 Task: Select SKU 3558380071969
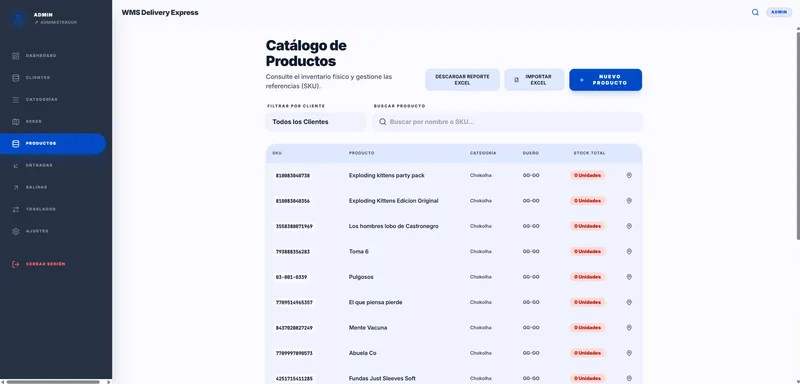[x=294, y=226]
